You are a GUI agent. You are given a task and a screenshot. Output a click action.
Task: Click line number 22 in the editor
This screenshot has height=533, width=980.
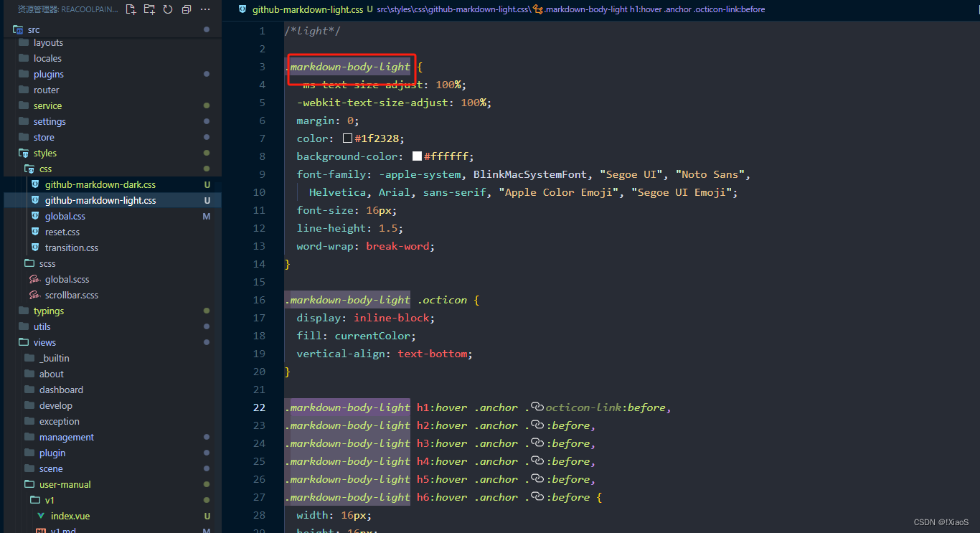(x=260, y=407)
